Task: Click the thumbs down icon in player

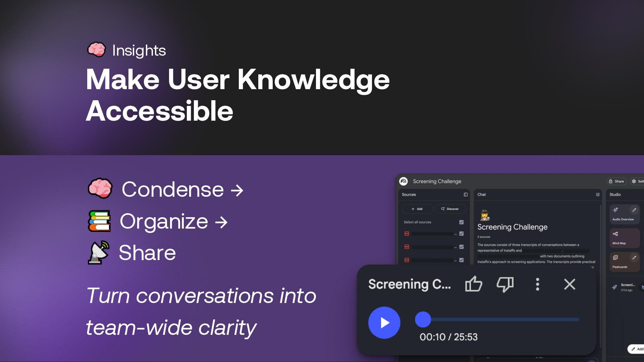Action: click(505, 284)
